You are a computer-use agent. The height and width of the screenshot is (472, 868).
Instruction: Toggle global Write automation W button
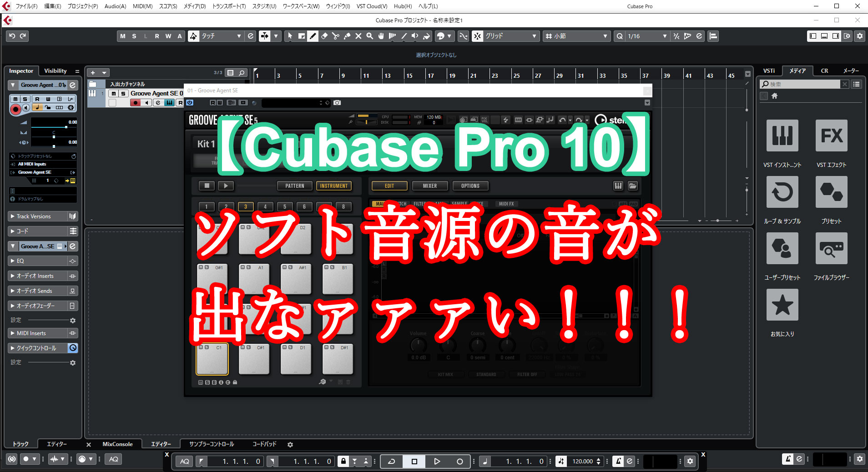pos(168,36)
